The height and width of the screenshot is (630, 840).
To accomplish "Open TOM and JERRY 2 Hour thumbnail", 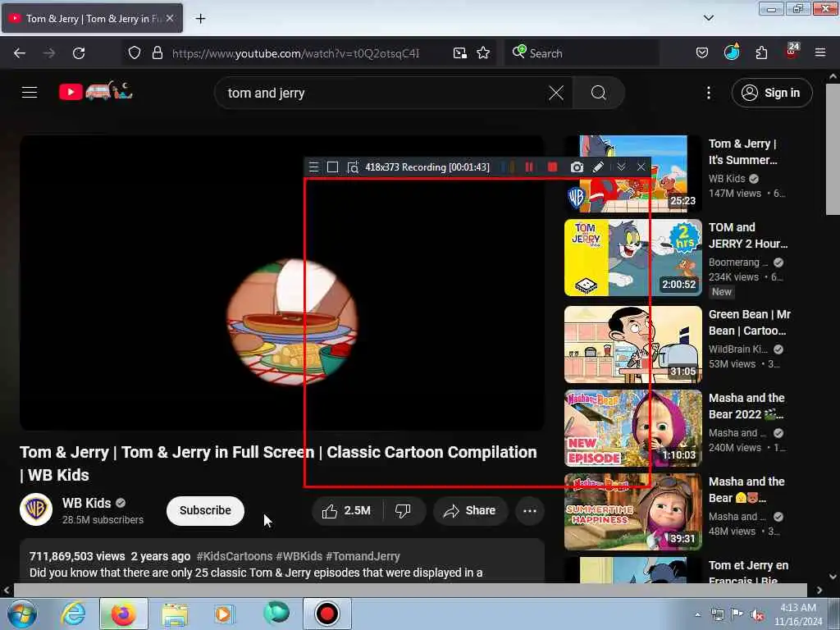I will (x=632, y=258).
